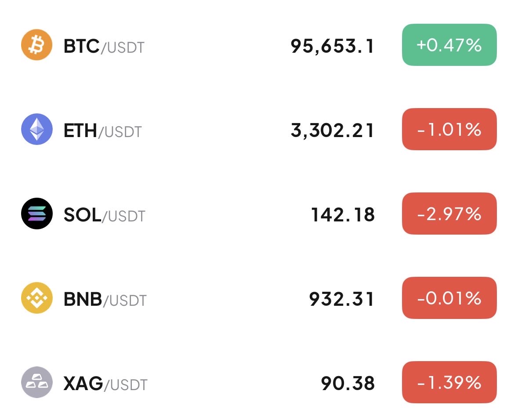
Task: Click the gray silver bars XAG icon
Action: pyautogui.click(x=37, y=382)
